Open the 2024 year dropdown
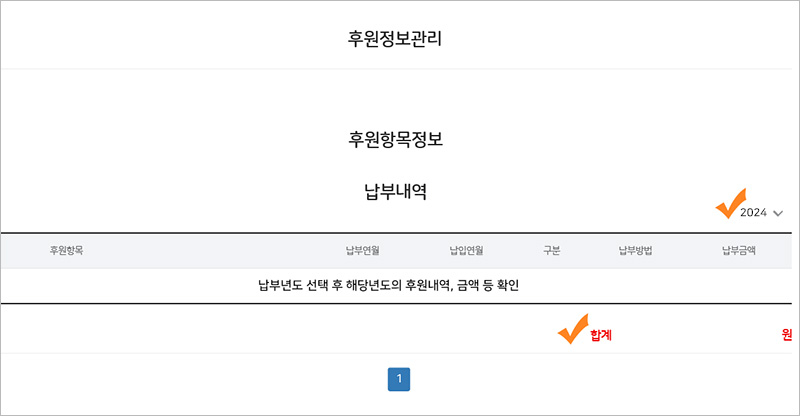 click(x=761, y=213)
